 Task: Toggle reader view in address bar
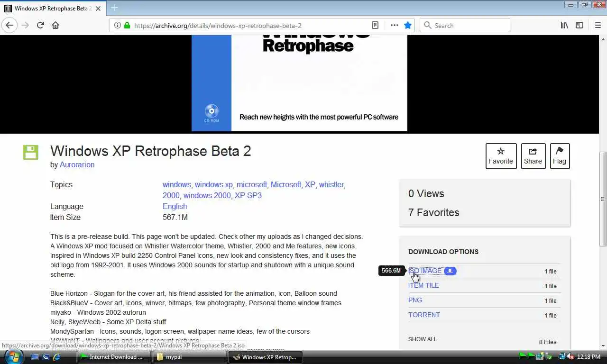coord(375,26)
